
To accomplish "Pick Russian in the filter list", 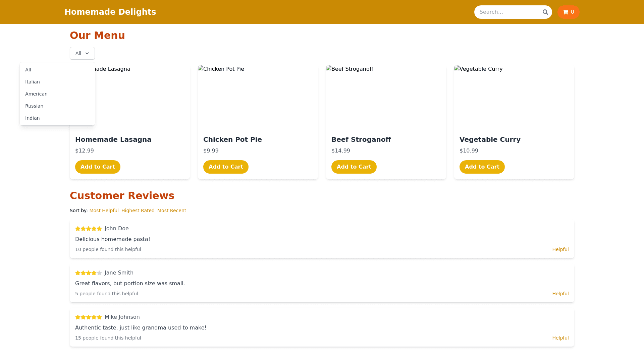I will pos(34,106).
